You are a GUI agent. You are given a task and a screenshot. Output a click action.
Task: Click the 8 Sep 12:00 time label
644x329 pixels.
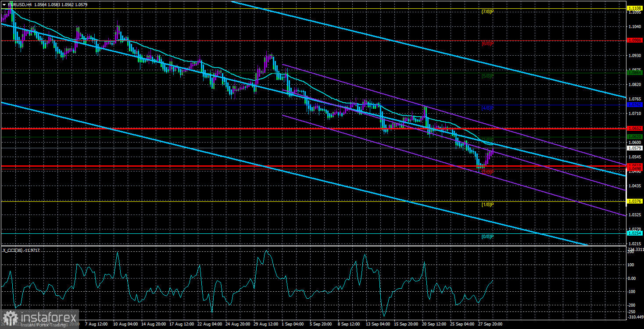click(349, 324)
